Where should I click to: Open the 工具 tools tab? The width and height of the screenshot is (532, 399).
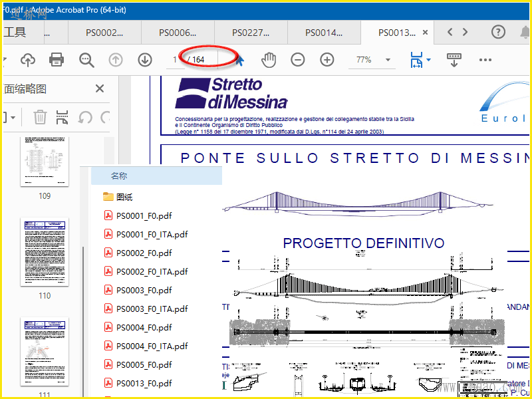pos(15,32)
